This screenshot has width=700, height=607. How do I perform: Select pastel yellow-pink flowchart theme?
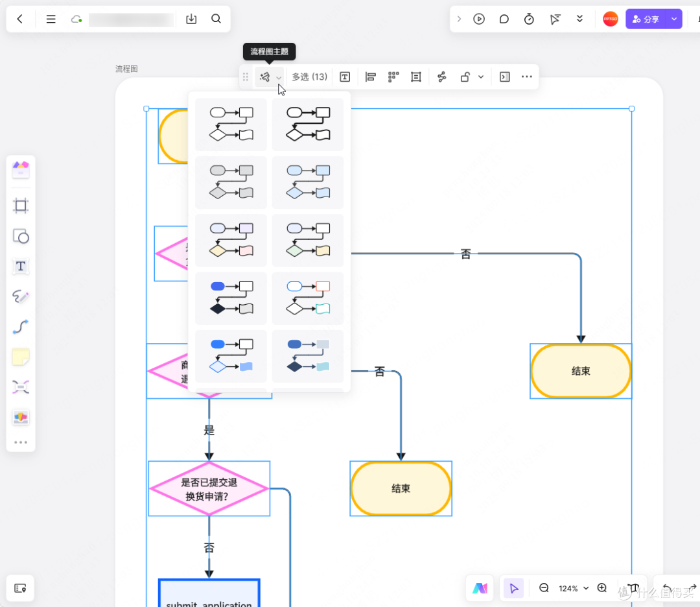tap(231, 241)
